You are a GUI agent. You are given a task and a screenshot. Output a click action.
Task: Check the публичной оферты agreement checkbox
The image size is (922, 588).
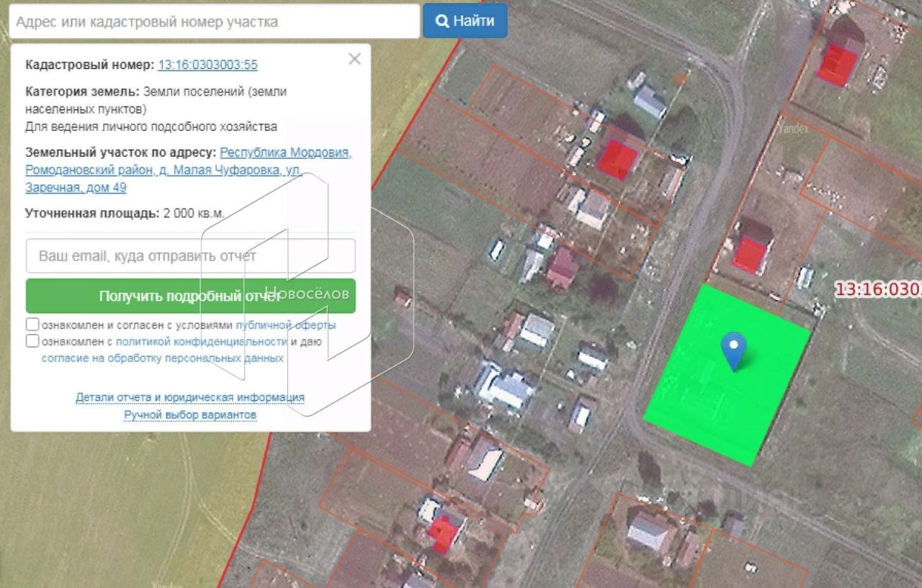(32, 325)
